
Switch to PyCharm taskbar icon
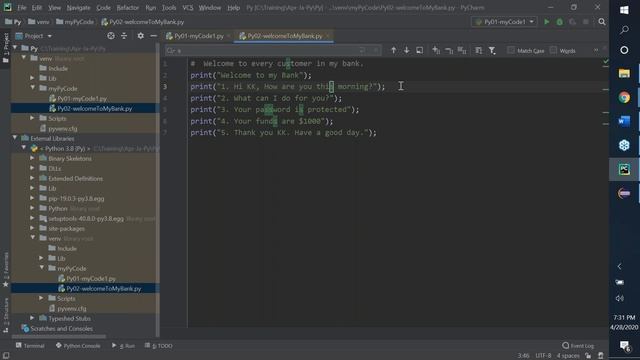(x=624, y=169)
